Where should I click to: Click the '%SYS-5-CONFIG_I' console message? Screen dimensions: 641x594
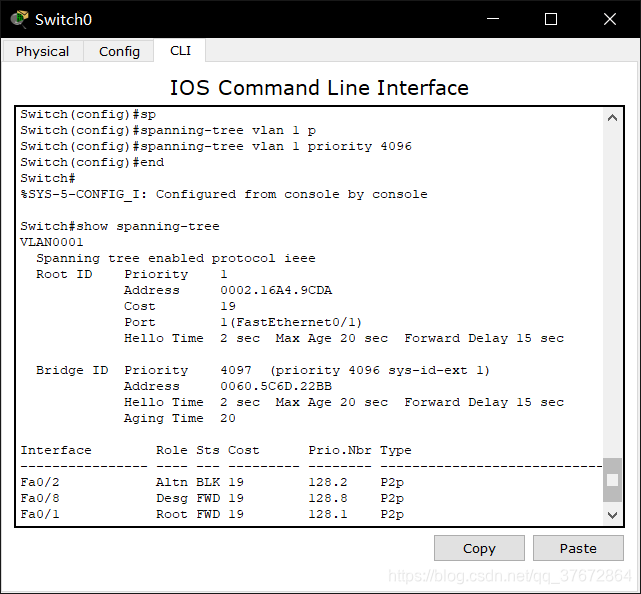click(224, 194)
